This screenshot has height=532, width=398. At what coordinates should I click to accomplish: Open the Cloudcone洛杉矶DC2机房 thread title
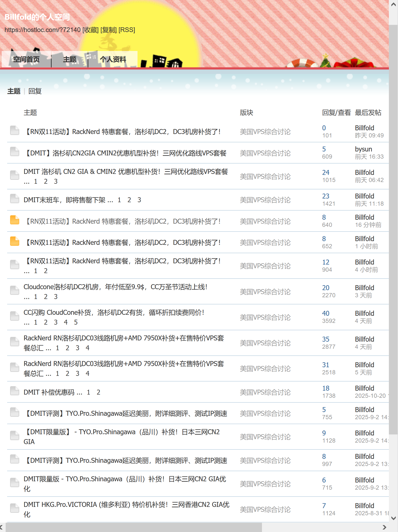click(x=116, y=287)
